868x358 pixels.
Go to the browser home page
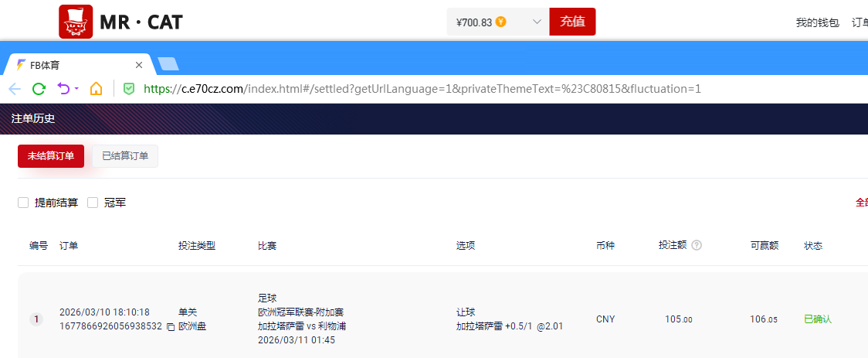pos(97,89)
